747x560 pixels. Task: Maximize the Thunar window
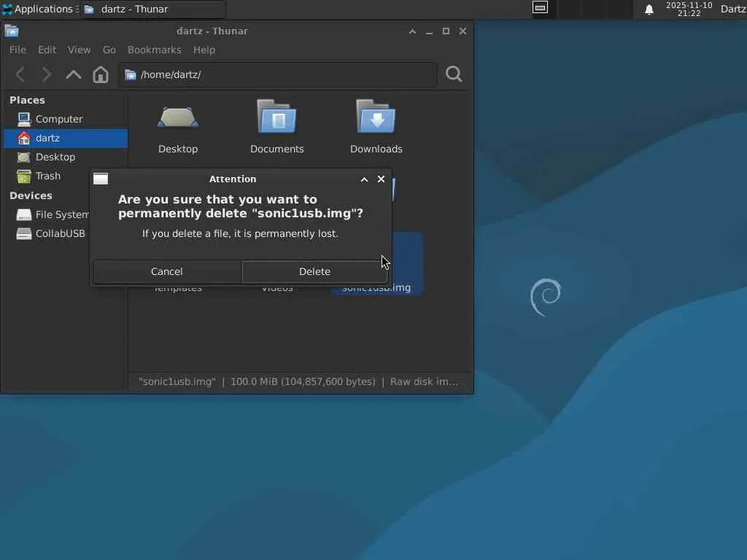pos(446,31)
